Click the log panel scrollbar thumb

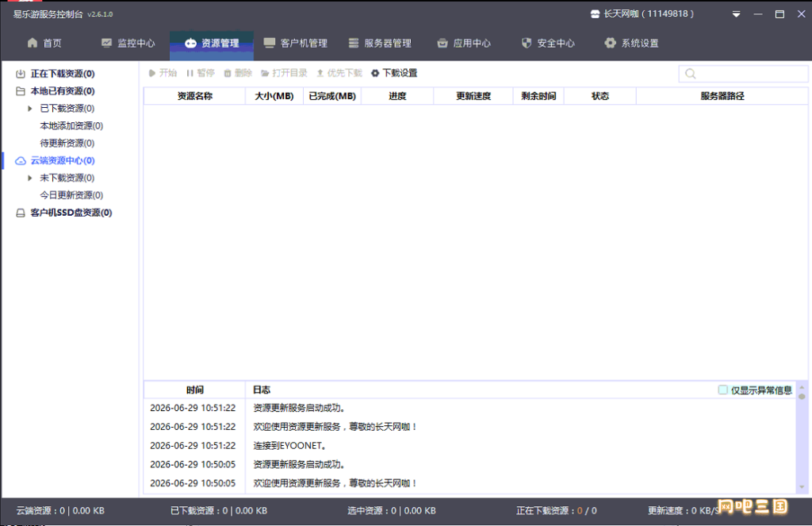802,397
